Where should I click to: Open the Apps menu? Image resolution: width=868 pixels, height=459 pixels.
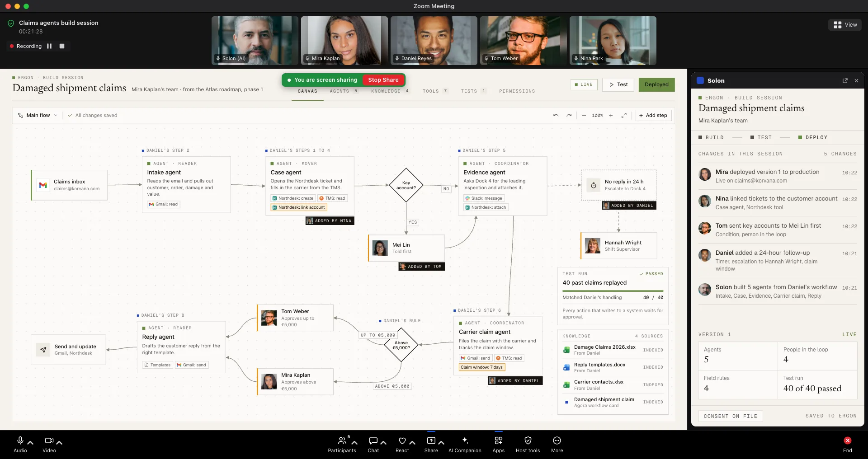point(499,444)
